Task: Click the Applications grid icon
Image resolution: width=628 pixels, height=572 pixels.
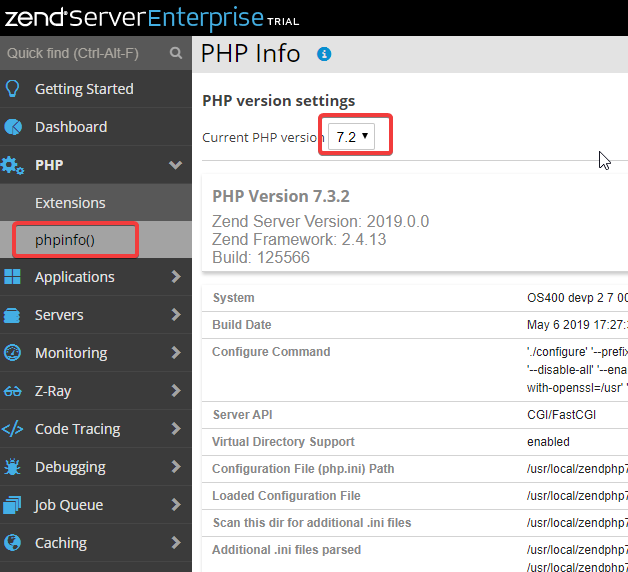Action: 13,277
